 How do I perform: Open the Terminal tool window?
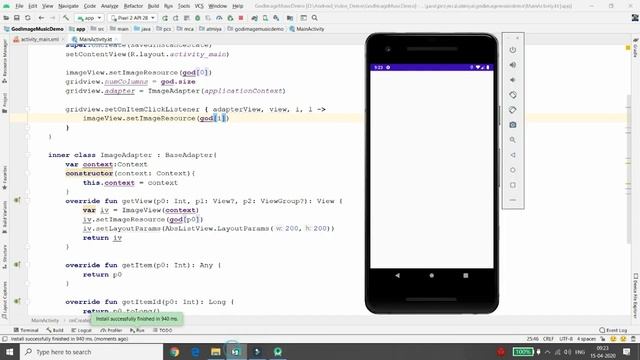[26, 330]
